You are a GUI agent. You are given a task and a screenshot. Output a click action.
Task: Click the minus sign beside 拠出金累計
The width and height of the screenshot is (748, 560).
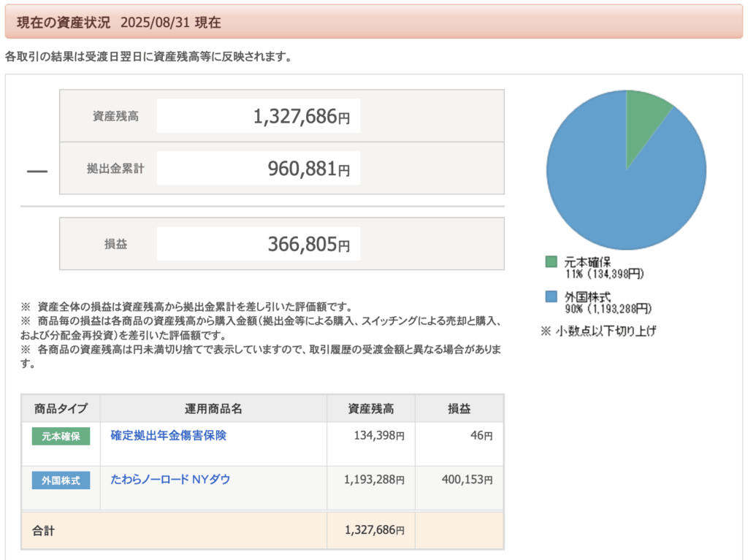[x=37, y=171]
